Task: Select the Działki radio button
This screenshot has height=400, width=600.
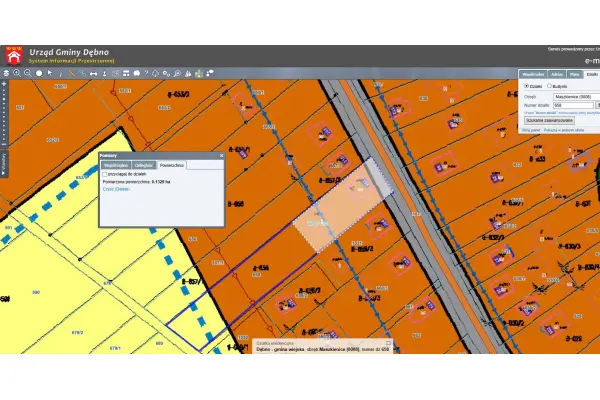Action: 526,86
